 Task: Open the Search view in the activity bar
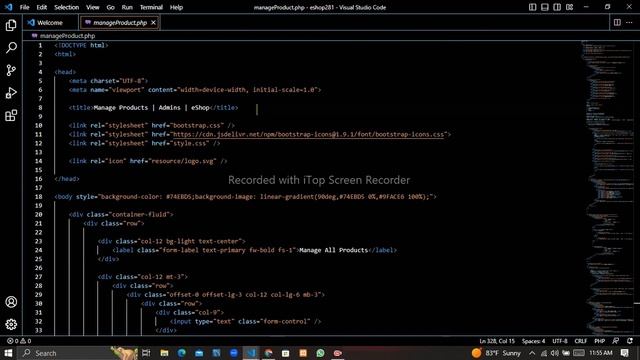click(x=11, y=48)
